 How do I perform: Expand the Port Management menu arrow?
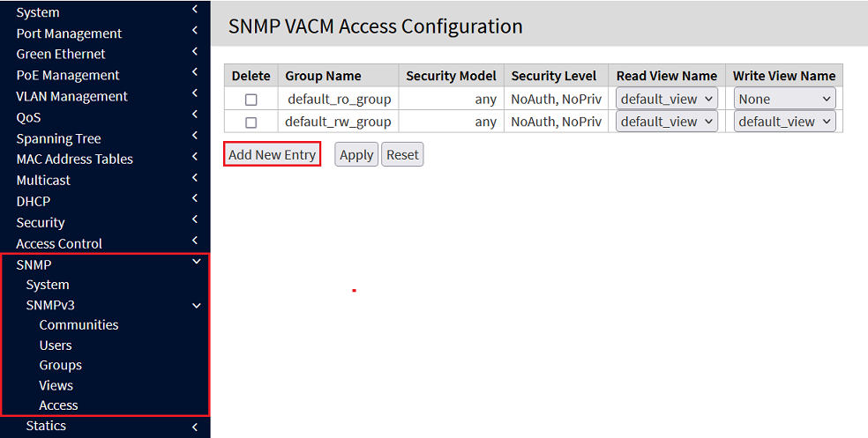point(194,31)
